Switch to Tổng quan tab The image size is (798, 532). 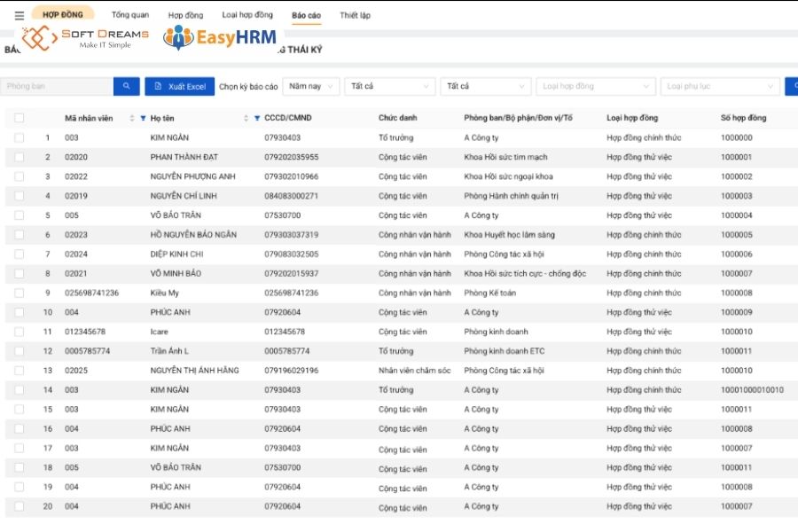[x=130, y=15]
